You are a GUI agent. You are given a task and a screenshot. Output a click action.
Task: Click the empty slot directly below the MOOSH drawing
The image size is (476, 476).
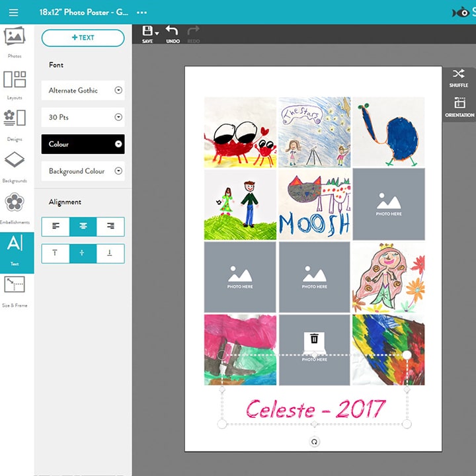coord(315,277)
